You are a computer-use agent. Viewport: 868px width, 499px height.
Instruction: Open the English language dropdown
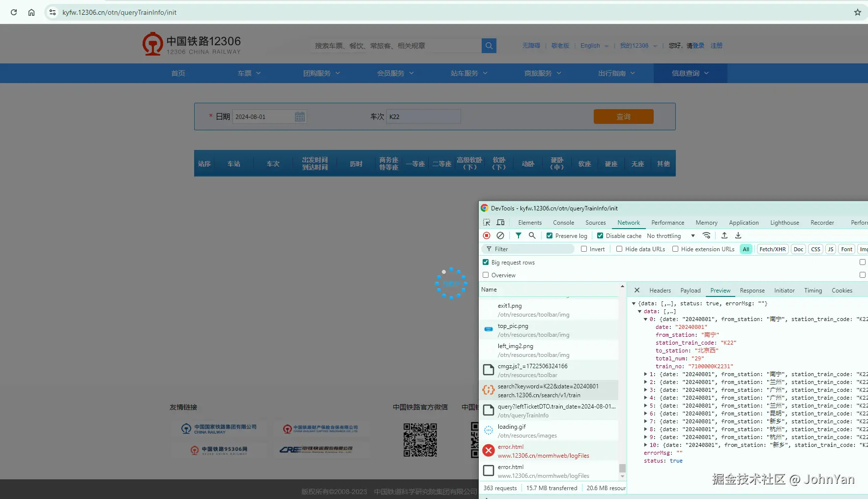pyautogui.click(x=594, y=46)
